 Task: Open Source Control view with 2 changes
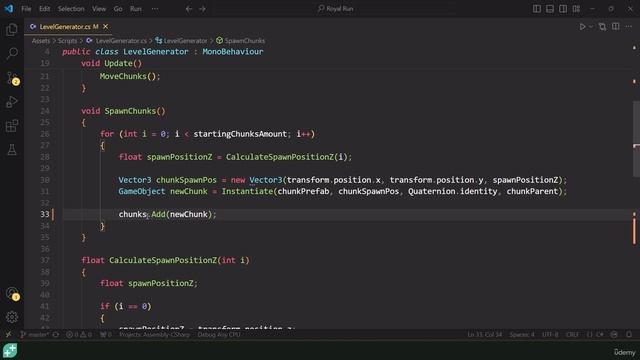click(13, 78)
